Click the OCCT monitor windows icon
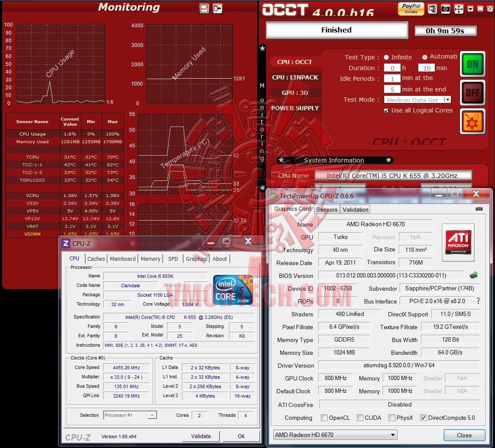Viewport: 495px width, 448px height. point(432,9)
